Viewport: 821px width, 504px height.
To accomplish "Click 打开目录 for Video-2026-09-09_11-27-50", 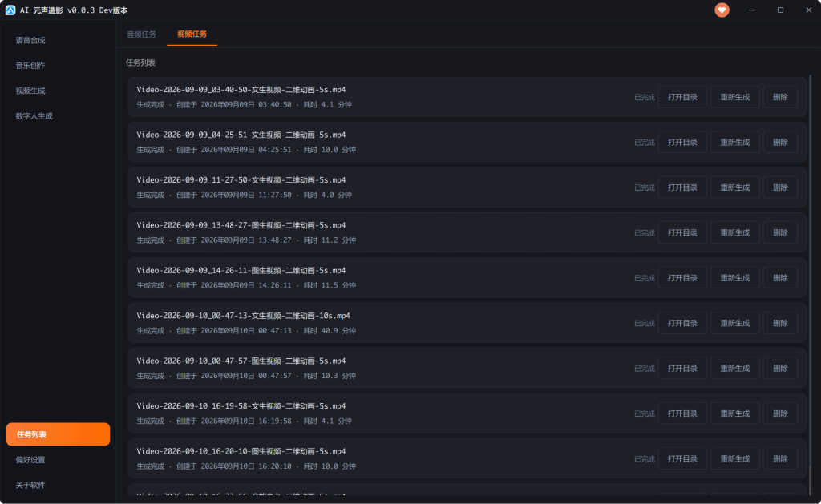I will pyautogui.click(x=682, y=187).
